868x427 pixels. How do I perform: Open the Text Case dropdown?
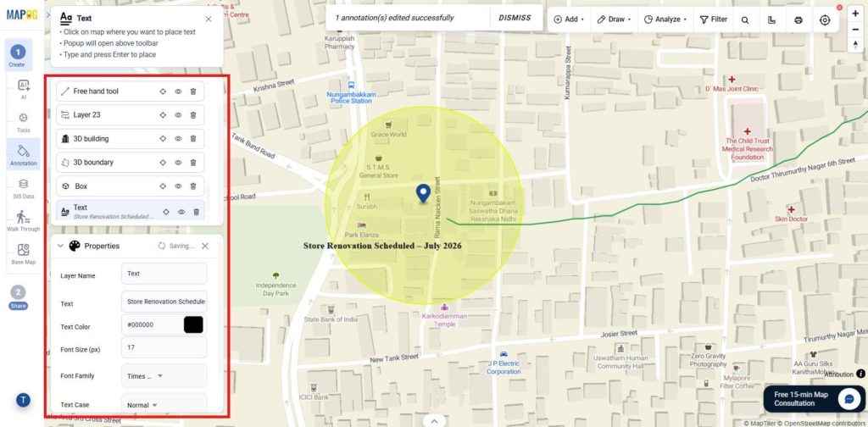coord(164,405)
